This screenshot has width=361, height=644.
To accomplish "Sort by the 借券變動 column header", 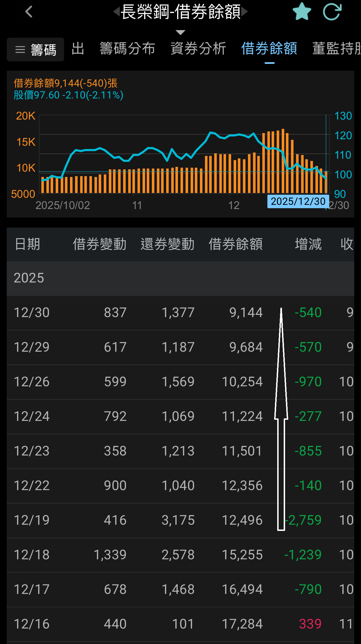I will pos(100,244).
